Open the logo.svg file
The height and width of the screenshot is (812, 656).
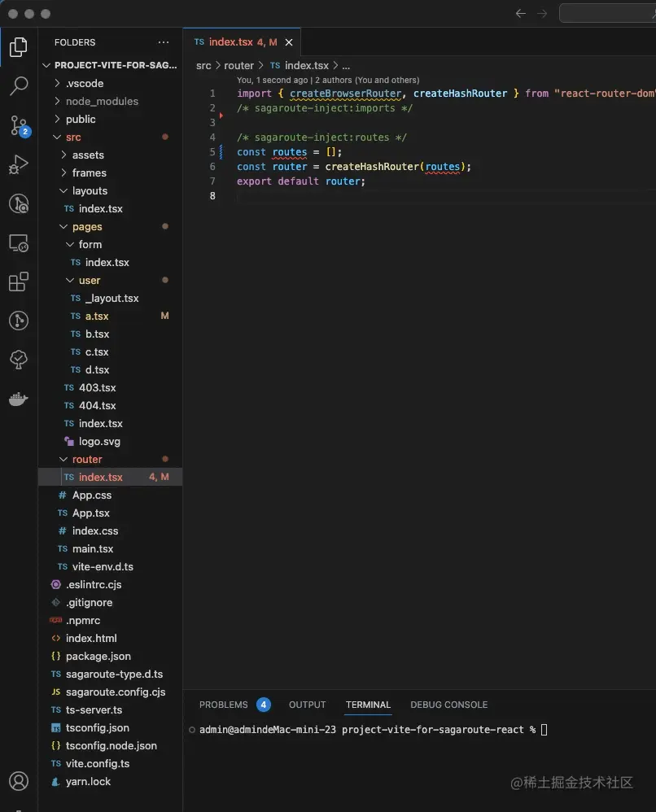tap(111, 442)
